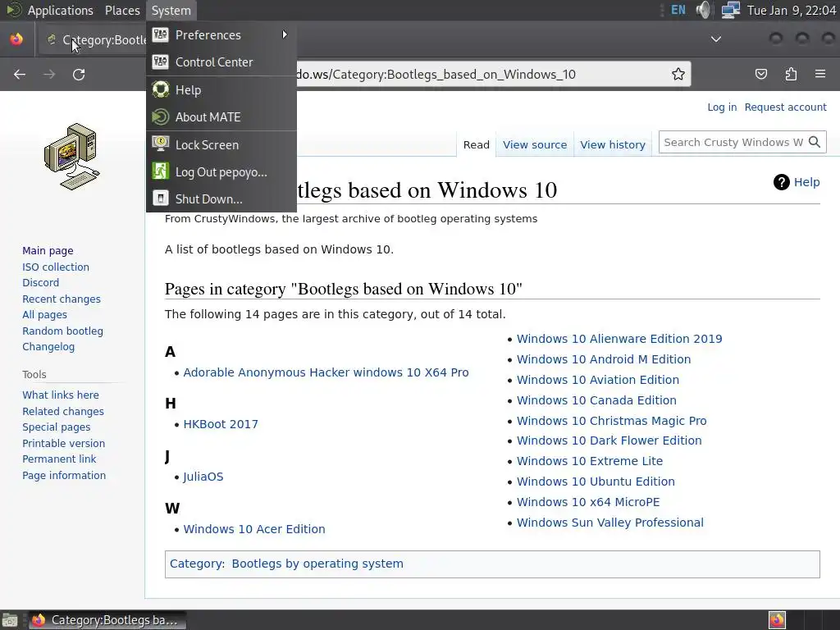Click the Firefox back arrow
The image size is (840, 630).
pos(20,75)
